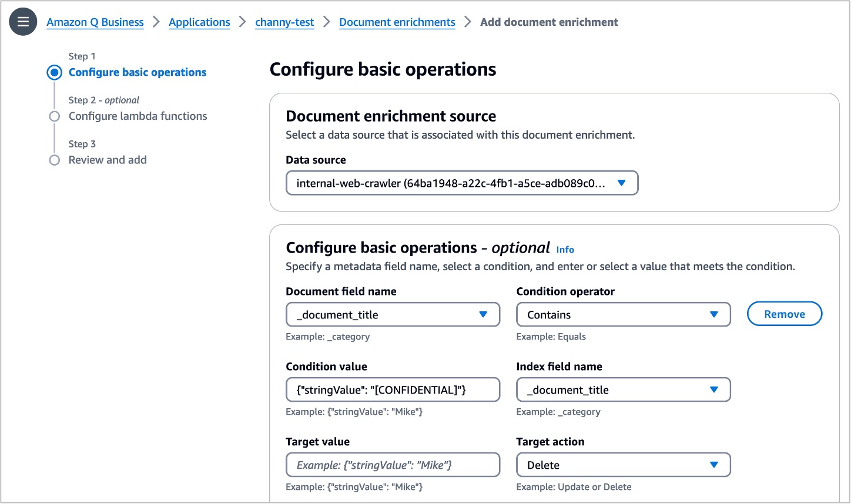Viewport: 851px width, 504px height.
Task: Select Step 1 radio indicator
Action: pyautogui.click(x=55, y=72)
